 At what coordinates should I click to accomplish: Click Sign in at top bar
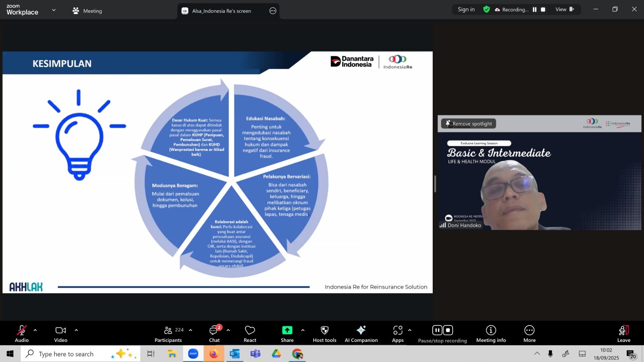pos(466,9)
